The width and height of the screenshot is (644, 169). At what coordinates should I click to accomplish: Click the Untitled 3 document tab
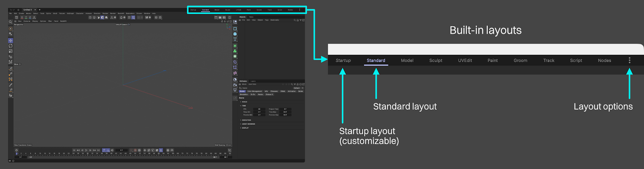27,10
